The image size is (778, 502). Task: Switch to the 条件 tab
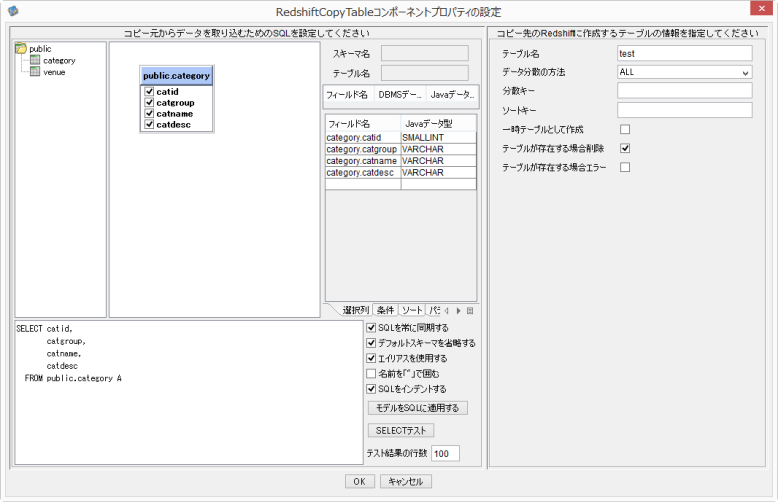[386, 310]
